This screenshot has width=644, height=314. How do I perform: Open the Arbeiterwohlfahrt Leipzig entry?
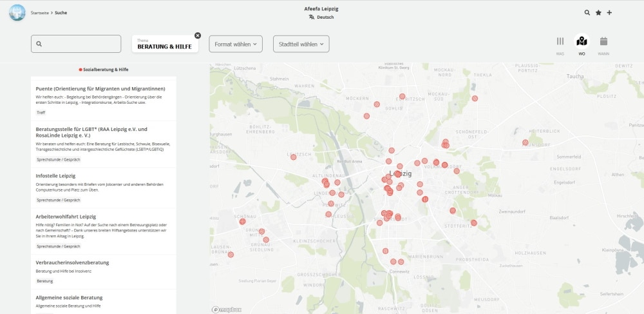(66, 217)
